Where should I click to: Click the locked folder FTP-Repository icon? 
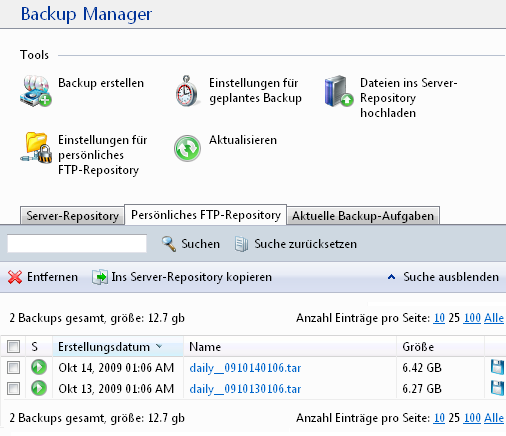pos(36,148)
